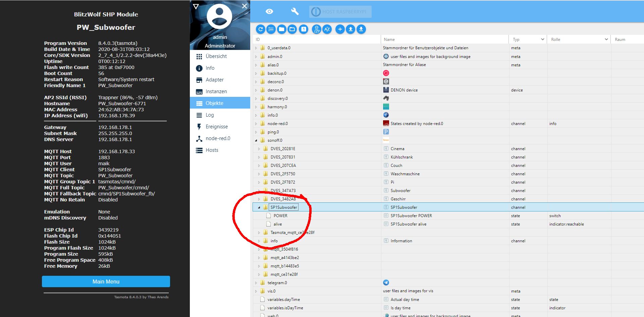This screenshot has height=317, width=644.
Task: Open the Typ filter dropdown
Action: point(528,39)
